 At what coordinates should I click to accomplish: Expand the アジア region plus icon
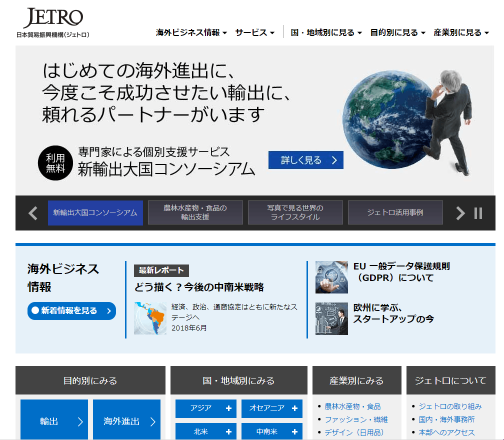click(229, 408)
